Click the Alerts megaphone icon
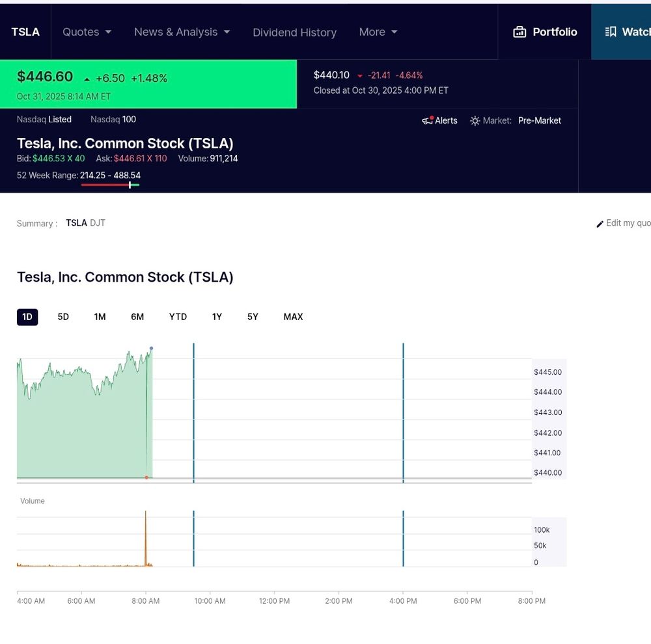 pyautogui.click(x=428, y=120)
